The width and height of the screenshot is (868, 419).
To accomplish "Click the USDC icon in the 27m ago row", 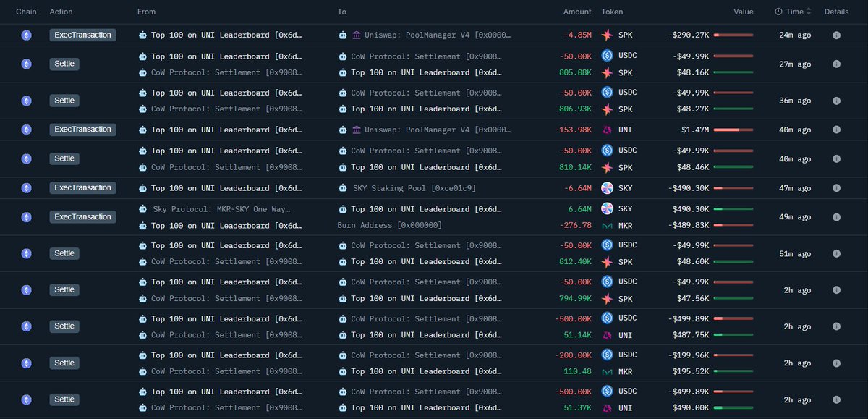I will pos(607,55).
